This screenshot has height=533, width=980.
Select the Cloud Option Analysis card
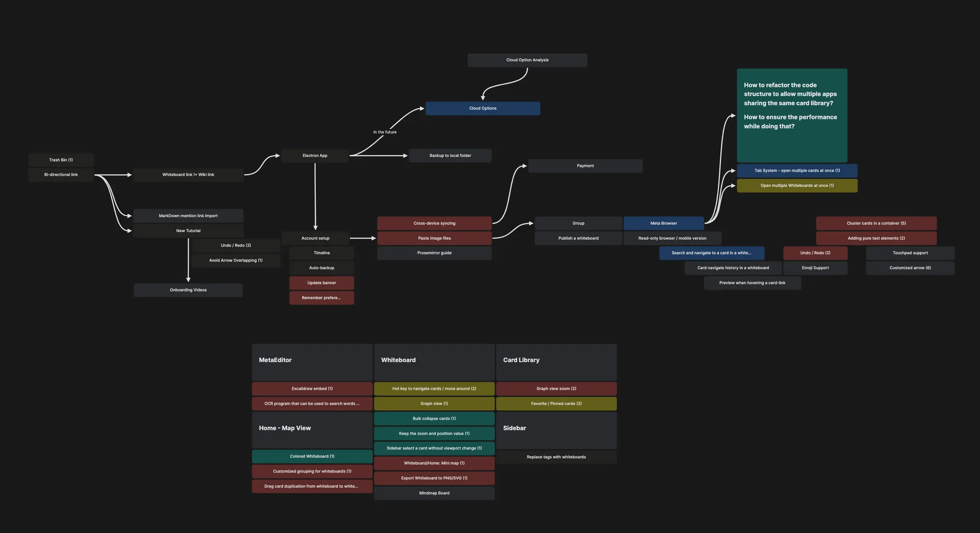(527, 60)
